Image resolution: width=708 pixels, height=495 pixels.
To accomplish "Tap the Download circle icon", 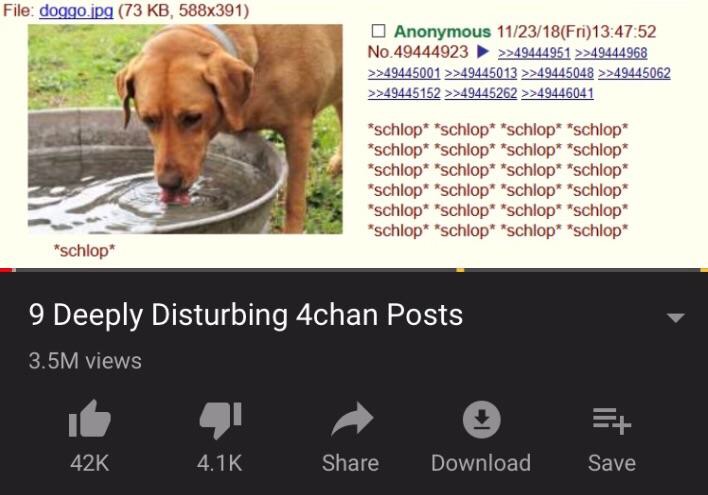I will [481, 420].
